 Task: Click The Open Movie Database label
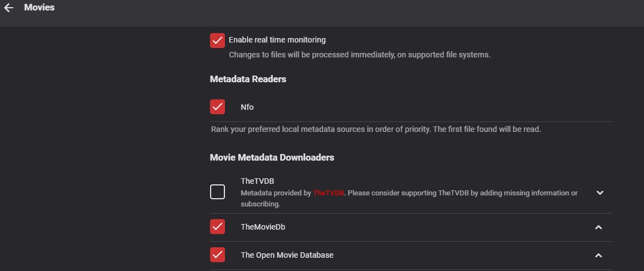(287, 255)
